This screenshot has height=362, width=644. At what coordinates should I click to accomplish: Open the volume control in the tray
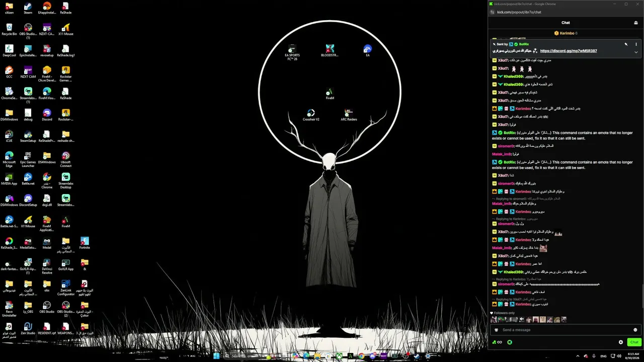point(619,356)
